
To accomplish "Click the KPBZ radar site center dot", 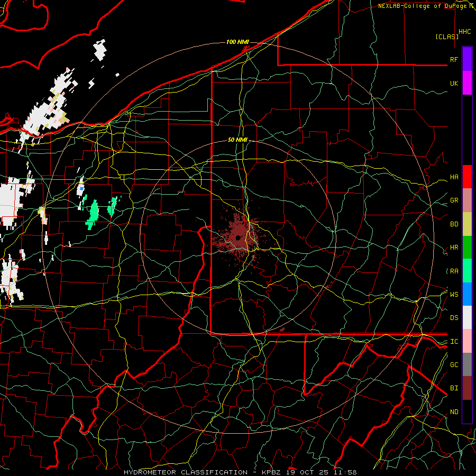I will pyautogui.click(x=238, y=237).
